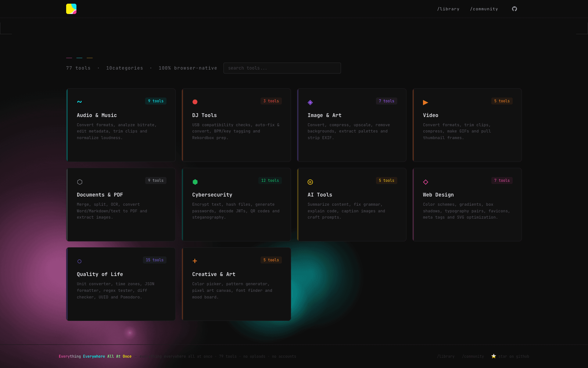This screenshot has height=368, width=588.
Task: Open the Creative & Art category title
Action: point(214,274)
